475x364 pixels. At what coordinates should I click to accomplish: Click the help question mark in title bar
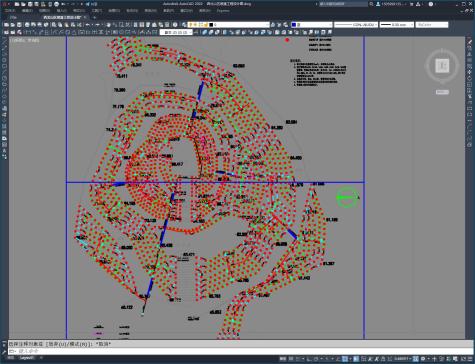431,4
